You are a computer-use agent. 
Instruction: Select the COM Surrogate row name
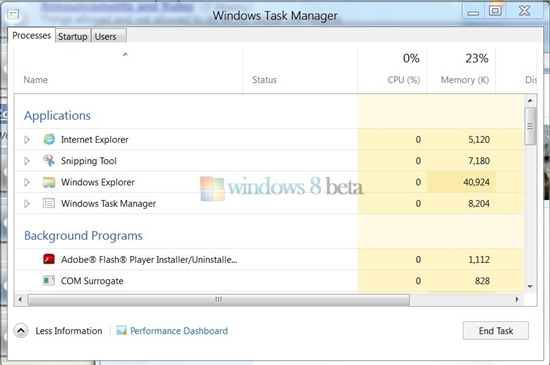[x=92, y=281]
